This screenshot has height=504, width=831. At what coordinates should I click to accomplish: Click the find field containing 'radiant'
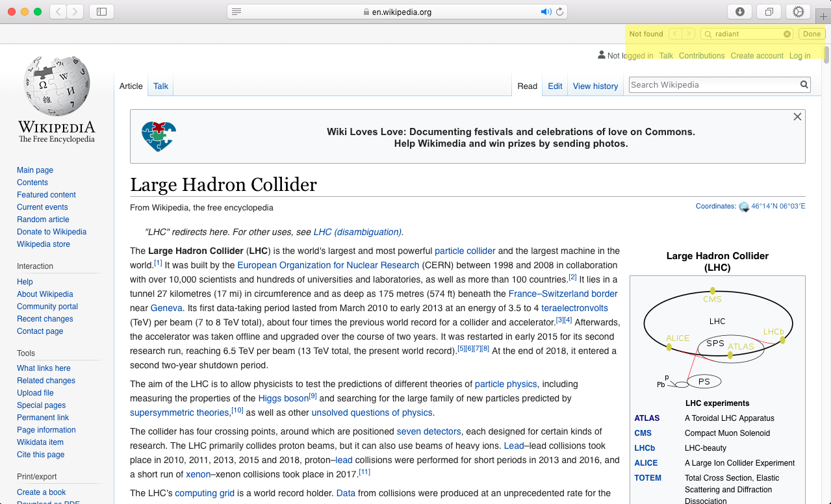[x=746, y=34]
